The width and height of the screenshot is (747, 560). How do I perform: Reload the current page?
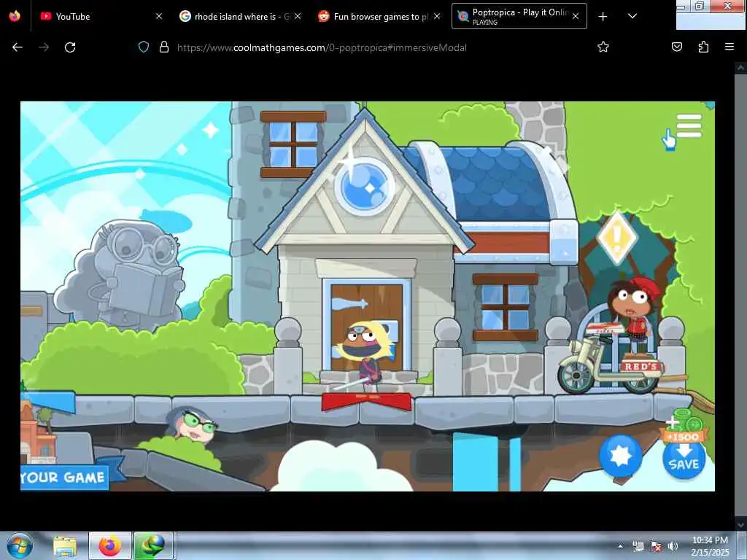click(x=70, y=47)
